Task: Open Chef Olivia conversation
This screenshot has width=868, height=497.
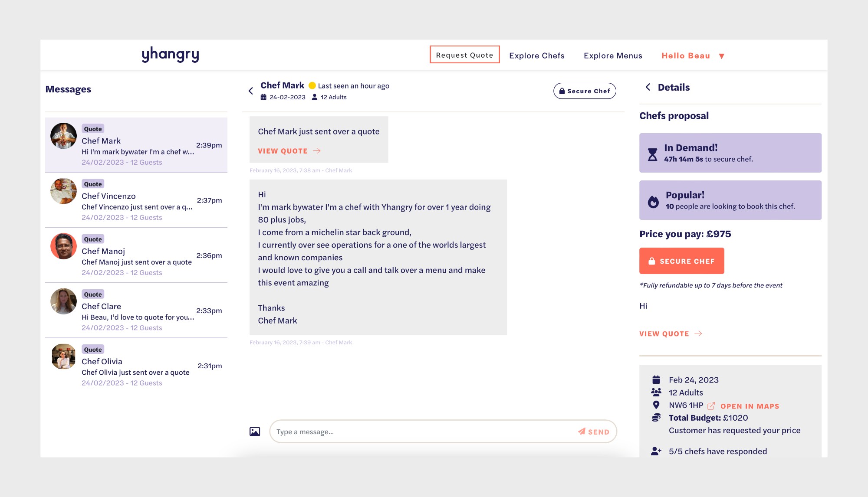Action: [136, 366]
